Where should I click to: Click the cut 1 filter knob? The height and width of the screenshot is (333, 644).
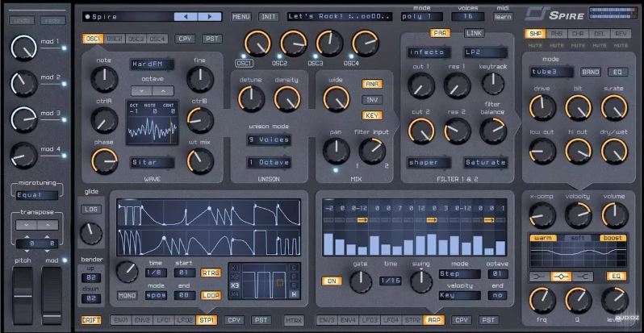421,85
